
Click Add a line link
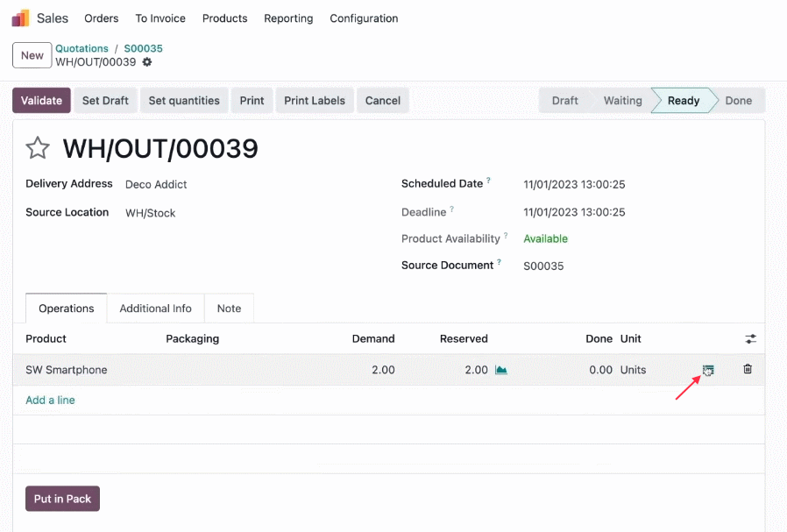point(50,400)
